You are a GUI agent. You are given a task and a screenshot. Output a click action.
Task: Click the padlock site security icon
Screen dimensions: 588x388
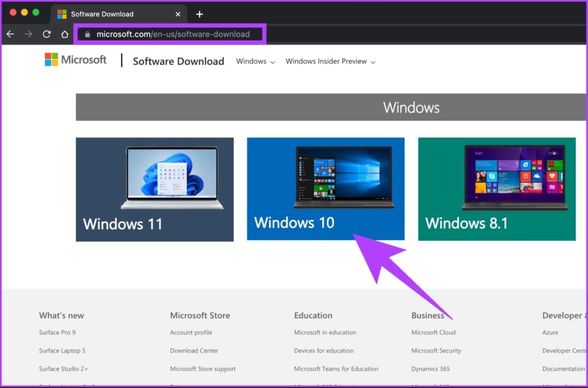[x=87, y=34]
